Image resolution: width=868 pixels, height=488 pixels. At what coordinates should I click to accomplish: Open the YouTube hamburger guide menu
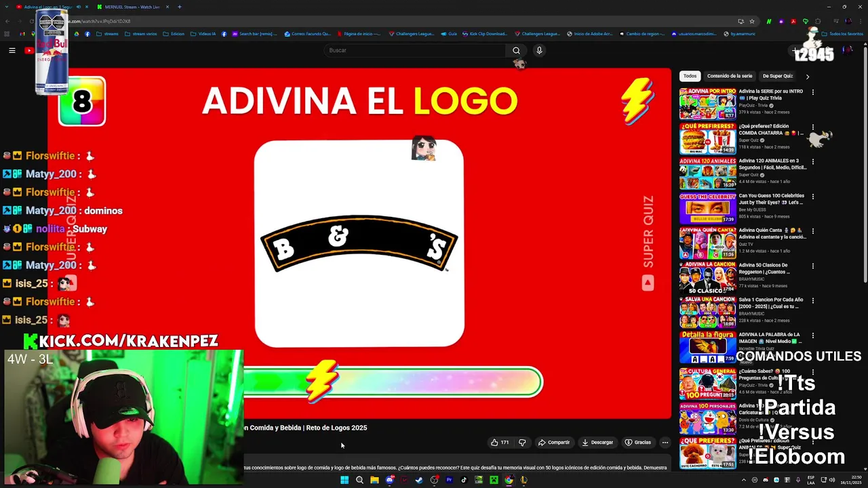point(12,50)
